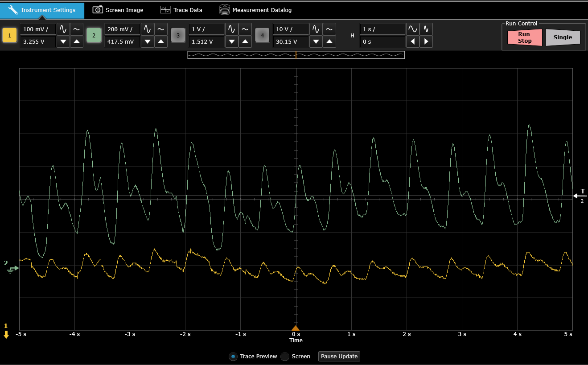This screenshot has height=365, width=588.
Task: Toggle channel 1 yellow button
Action: [10, 35]
